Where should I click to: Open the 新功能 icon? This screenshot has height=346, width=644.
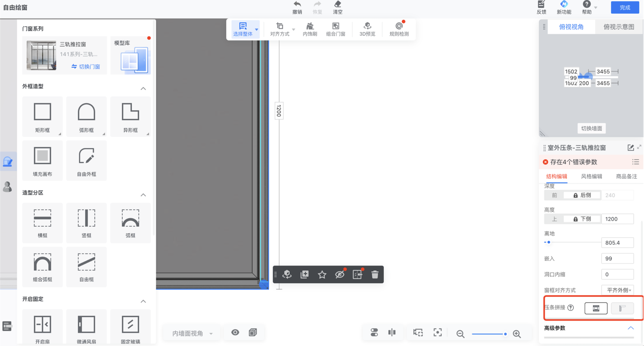[564, 4]
